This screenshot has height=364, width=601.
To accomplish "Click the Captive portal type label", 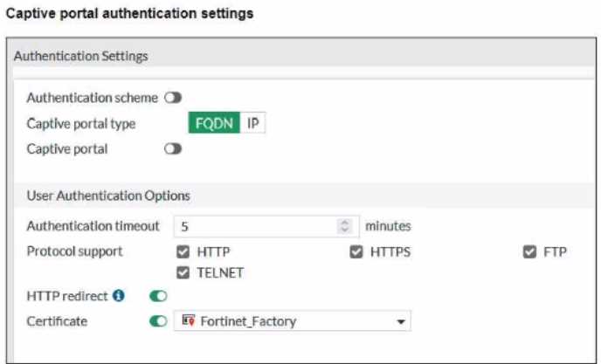I will point(81,124).
